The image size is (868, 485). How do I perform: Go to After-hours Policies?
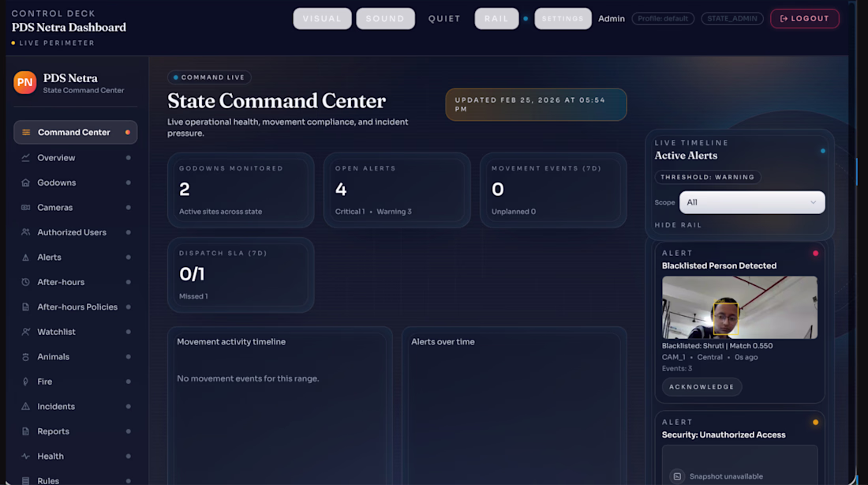click(x=75, y=307)
